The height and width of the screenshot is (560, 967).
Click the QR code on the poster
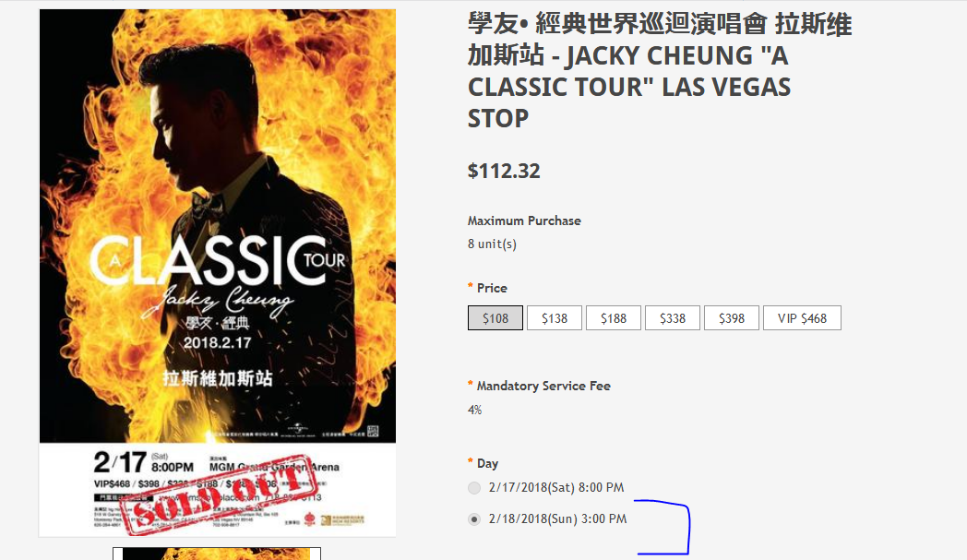point(373,431)
